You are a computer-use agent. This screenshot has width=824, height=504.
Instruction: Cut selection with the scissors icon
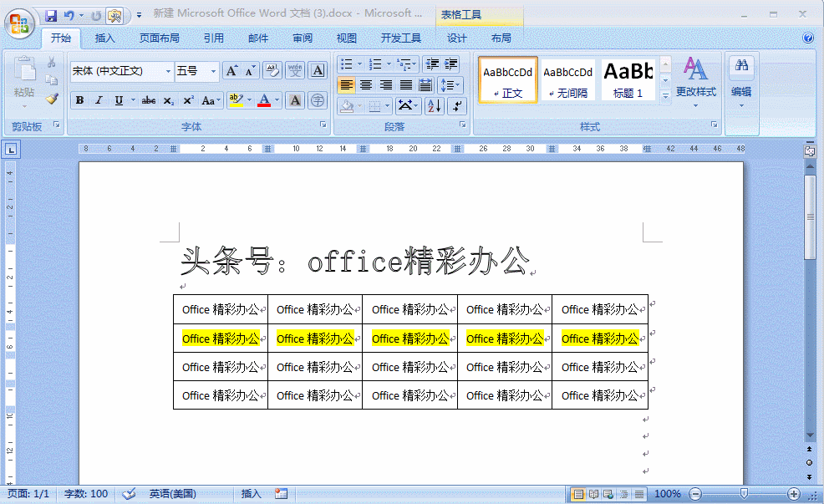coord(52,63)
